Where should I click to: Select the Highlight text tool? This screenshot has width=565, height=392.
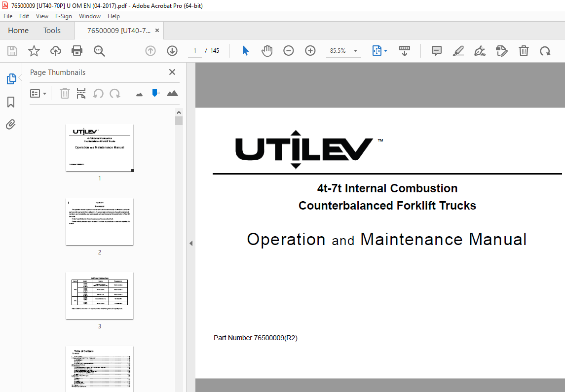pos(458,51)
